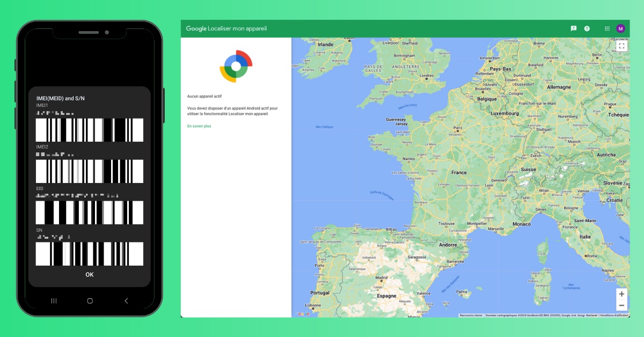Open the purple M account avatar
644x337 pixels.
(x=621, y=28)
